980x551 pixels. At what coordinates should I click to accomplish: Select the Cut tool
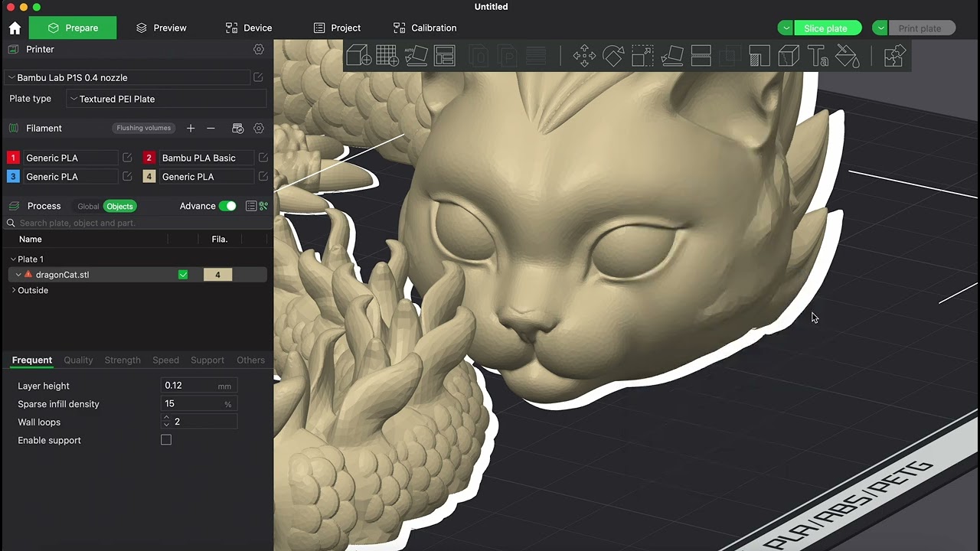tap(701, 56)
